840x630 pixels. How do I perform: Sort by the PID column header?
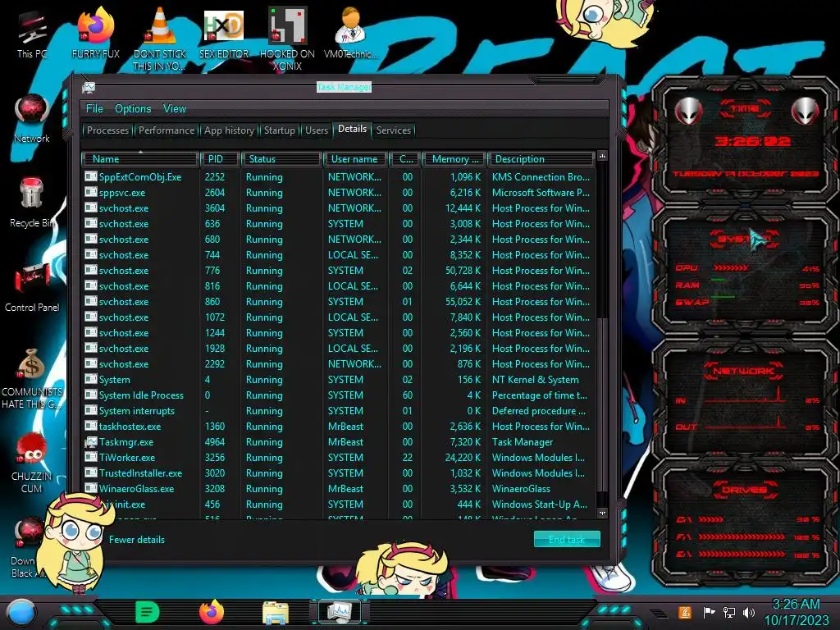click(220, 159)
